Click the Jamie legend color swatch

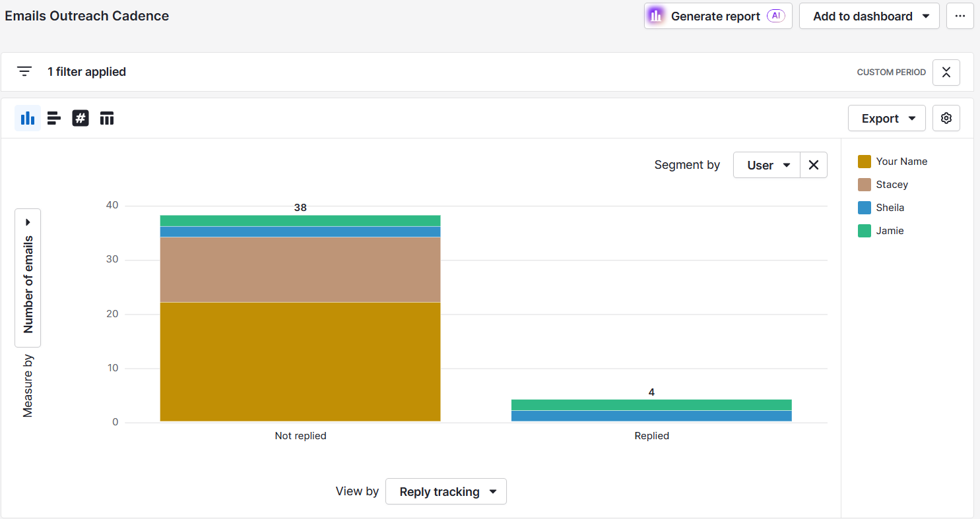click(865, 231)
